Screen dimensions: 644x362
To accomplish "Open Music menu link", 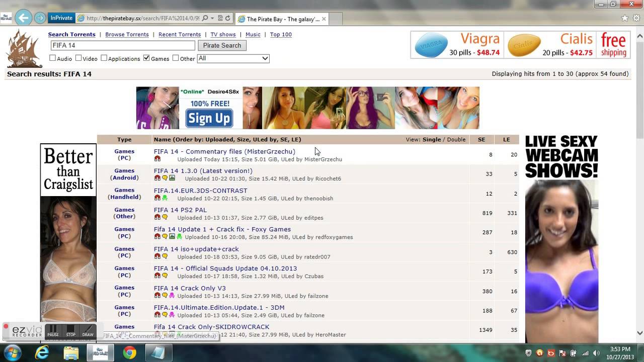I will [x=253, y=35].
